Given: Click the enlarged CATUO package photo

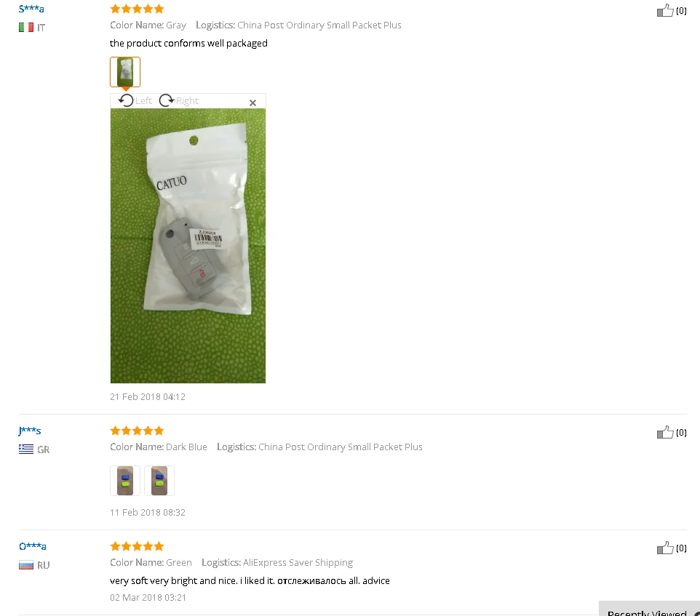Looking at the screenshot, I should coord(188,246).
